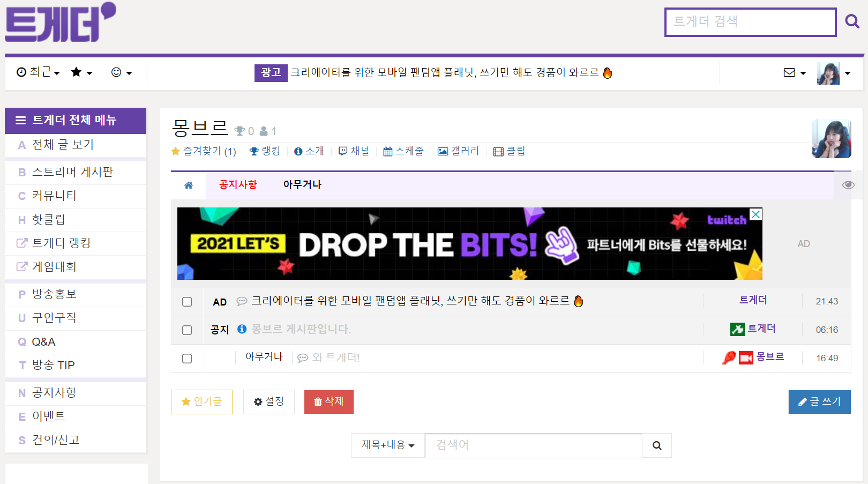Click the 인기글 star button
The image size is (868, 484).
tap(201, 401)
